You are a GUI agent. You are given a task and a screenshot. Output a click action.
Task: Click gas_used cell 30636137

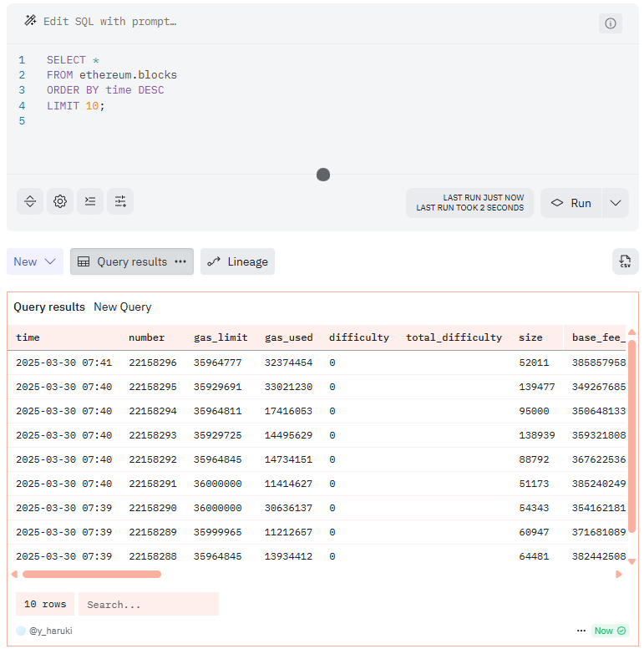[x=288, y=508]
